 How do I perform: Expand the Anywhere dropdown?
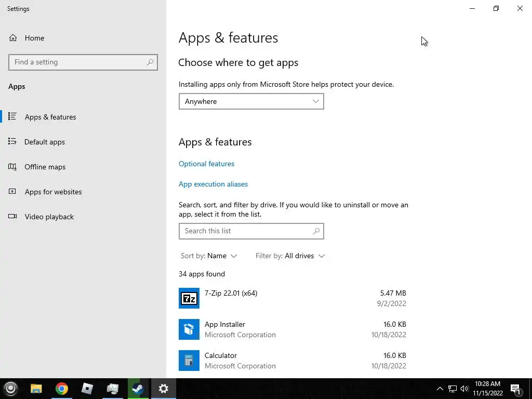coord(251,101)
